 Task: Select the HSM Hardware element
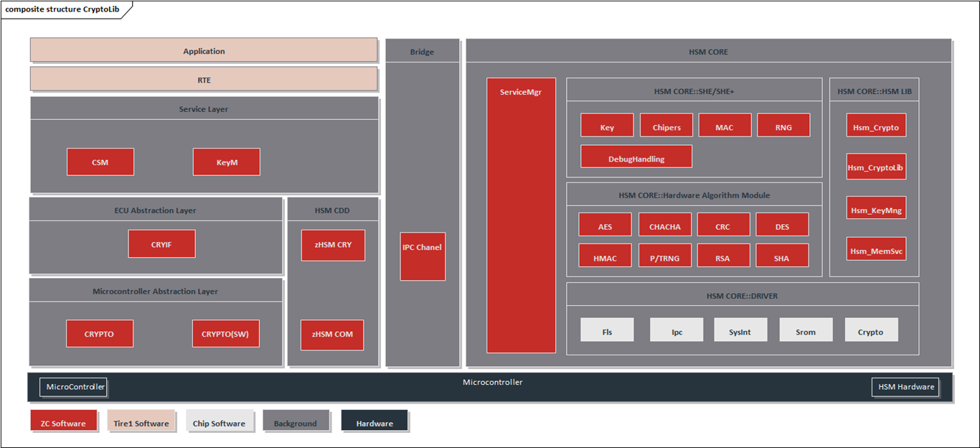pyautogui.click(x=905, y=387)
